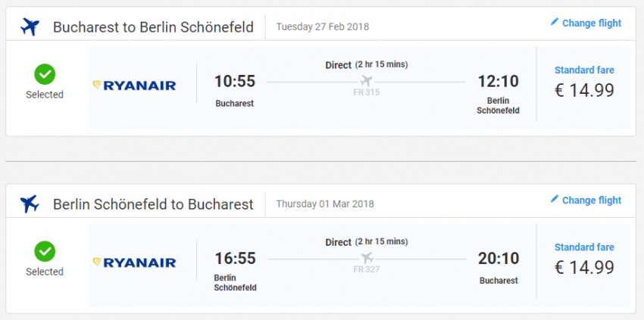The width and height of the screenshot is (644, 320).
Task: Click the 20:10 arrival time
Action: point(498,258)
